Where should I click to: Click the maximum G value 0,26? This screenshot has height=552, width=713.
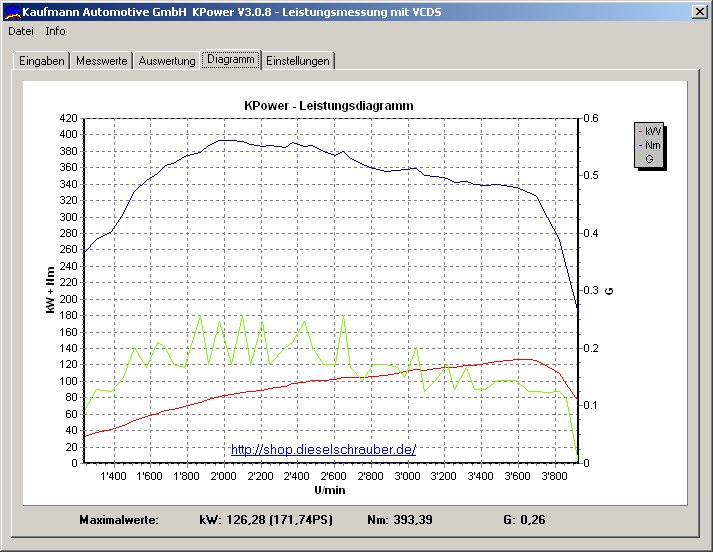pyautogui.click(x=532, y=520)
